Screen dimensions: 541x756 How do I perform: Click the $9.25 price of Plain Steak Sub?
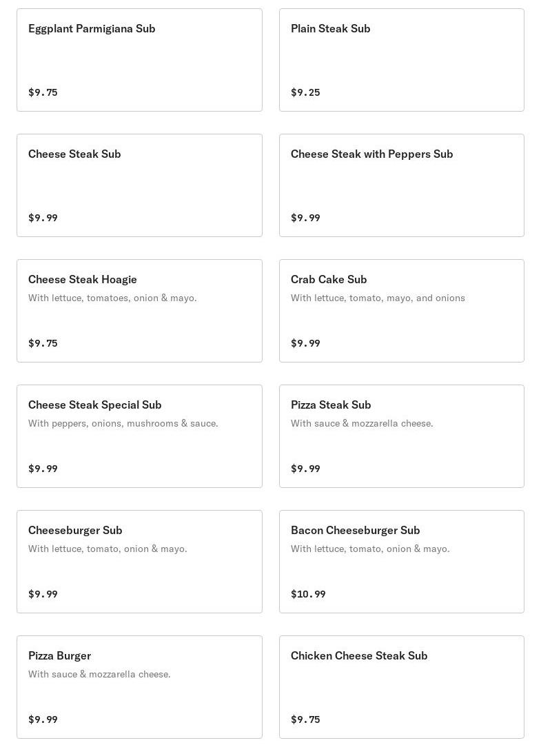tap(305, 92)
